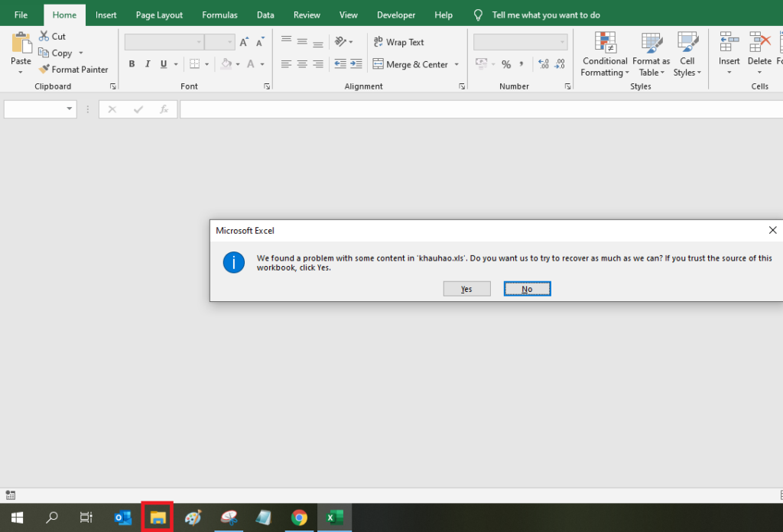783x532 pixels.
Task: Click Yes to recover khauhao.xls content
Action: click(x=466, y=288)
